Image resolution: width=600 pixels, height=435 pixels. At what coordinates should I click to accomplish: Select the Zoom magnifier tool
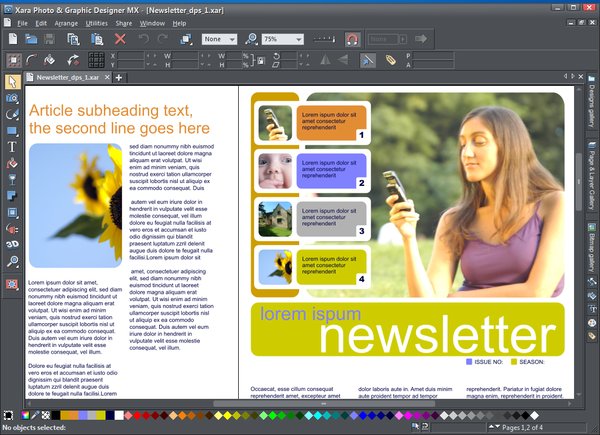coord(12,261)
